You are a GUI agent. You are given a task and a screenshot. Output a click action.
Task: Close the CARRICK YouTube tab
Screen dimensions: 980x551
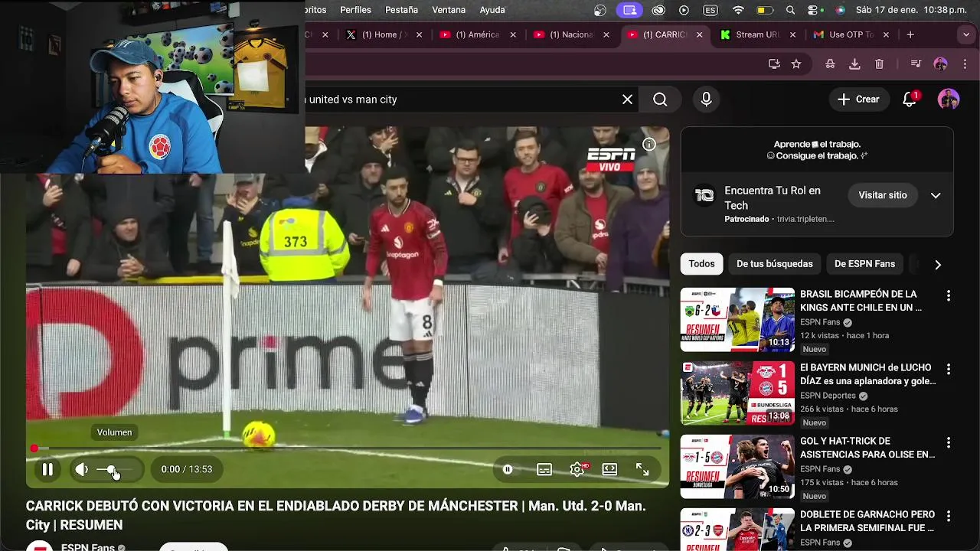coord(699,34)
